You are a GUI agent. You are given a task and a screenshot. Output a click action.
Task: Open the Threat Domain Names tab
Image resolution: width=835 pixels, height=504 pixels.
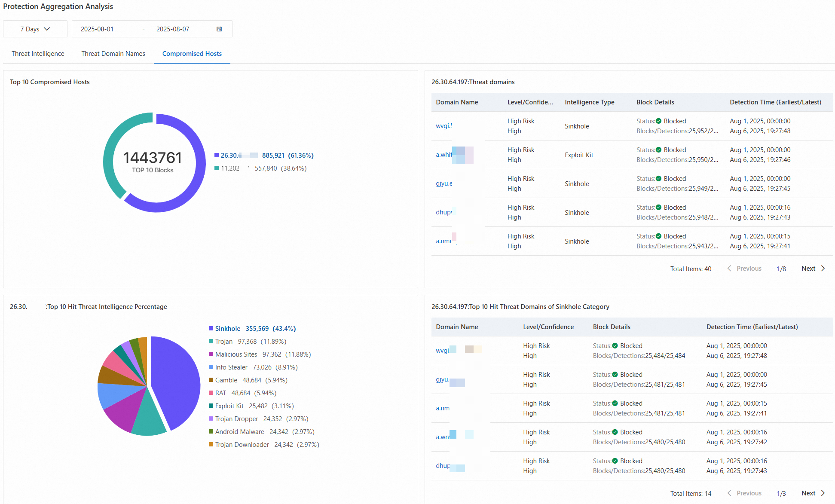tap(113, 54)
